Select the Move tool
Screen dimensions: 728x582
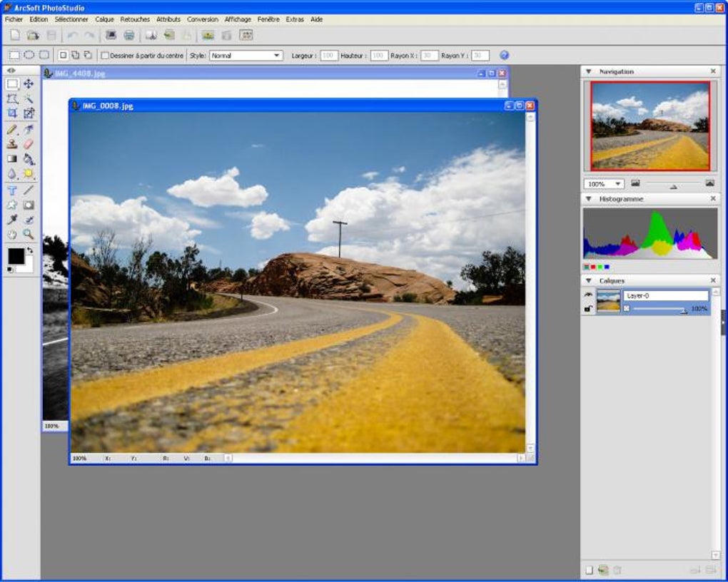[x=29, y=83]
